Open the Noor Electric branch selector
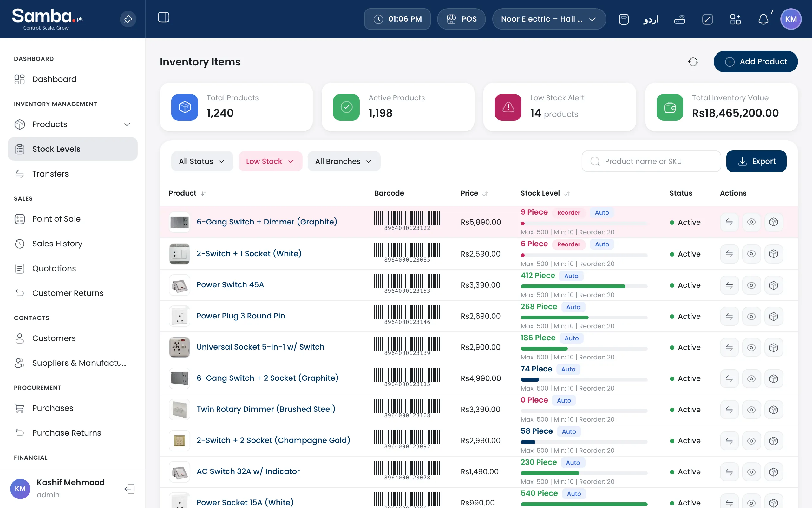The width and height of the screenshot is (812, 508). [549, 19]
